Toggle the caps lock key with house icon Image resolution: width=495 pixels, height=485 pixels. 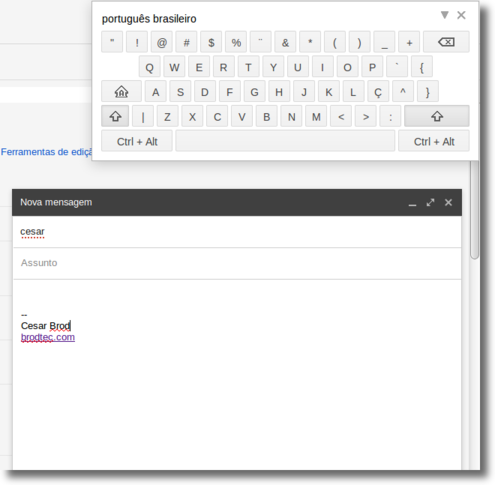point(121,91)
